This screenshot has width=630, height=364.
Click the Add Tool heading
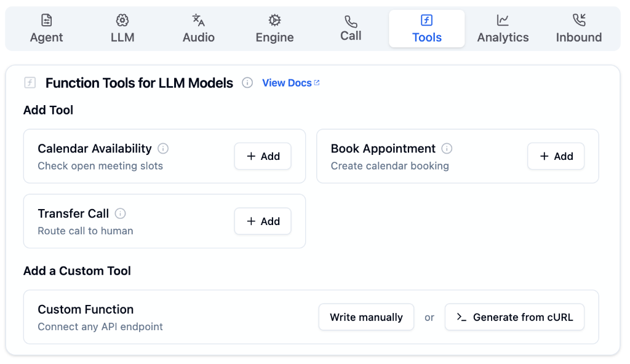point(48,110)
